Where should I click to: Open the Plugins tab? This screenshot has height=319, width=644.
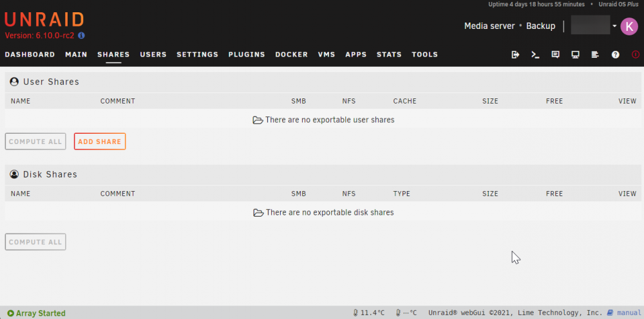click(247, 55)
